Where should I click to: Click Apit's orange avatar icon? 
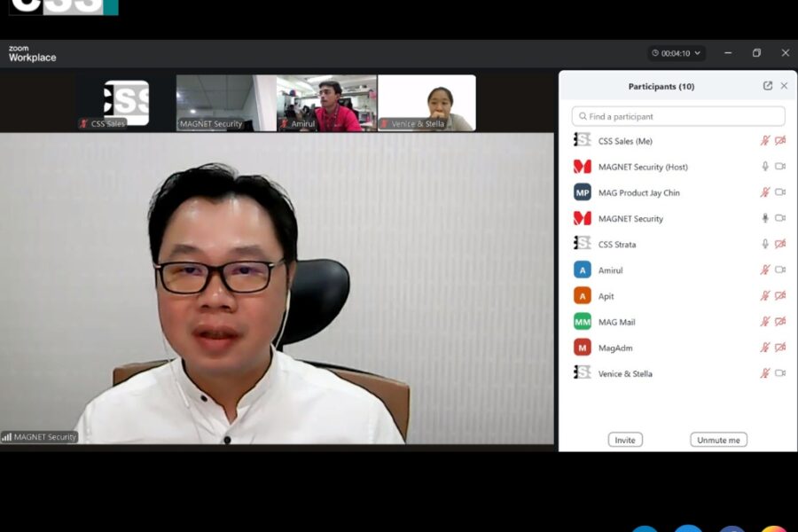[582, 296]
